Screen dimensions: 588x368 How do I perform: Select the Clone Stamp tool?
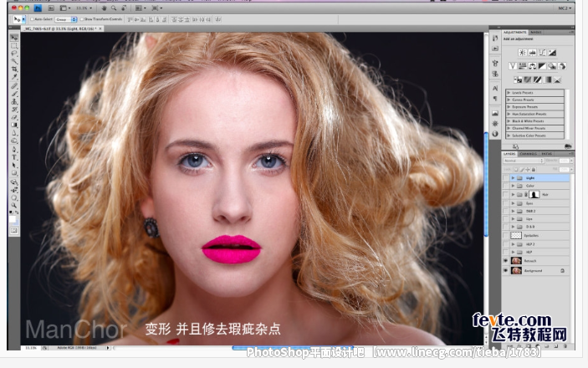(x=14, y=102)
